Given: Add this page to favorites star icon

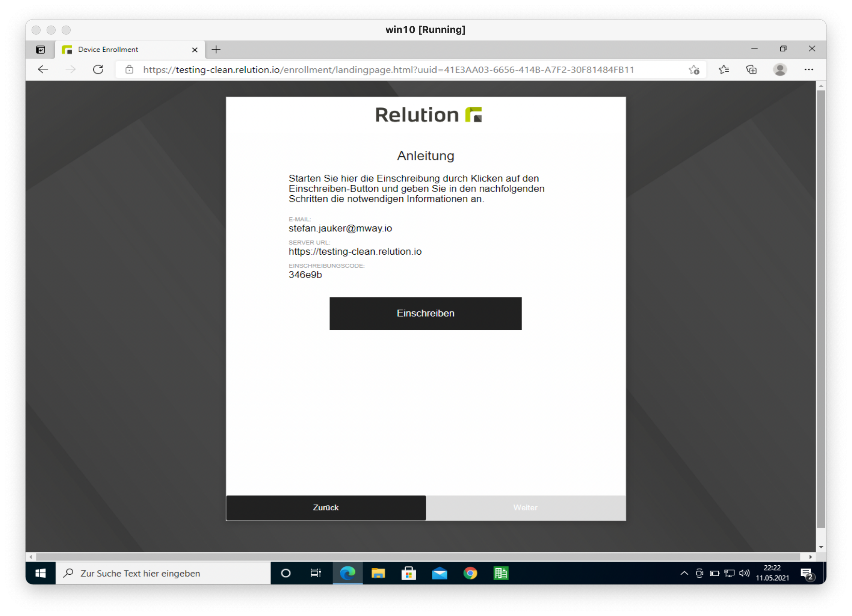Looking at the screenshot, I should [694, 69].
